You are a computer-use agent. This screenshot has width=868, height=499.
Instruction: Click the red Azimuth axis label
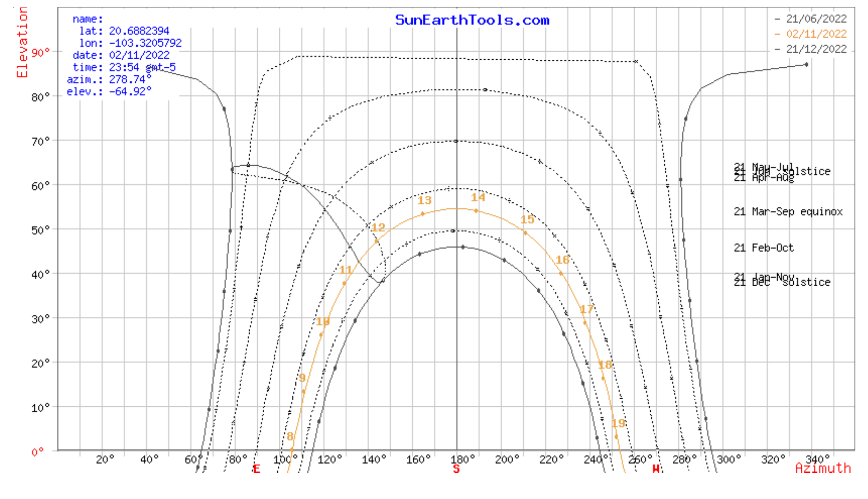coord(823,468)
